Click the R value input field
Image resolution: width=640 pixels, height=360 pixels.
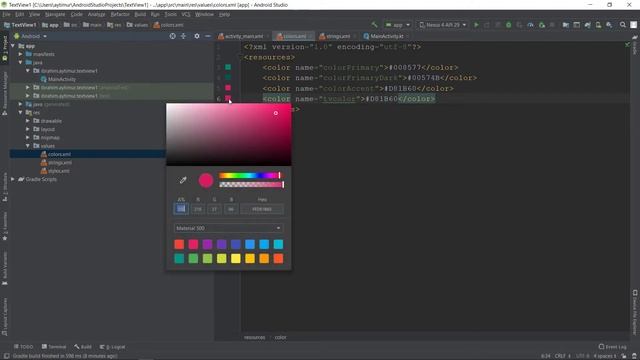pyautogui.click(x=198, y=209)
